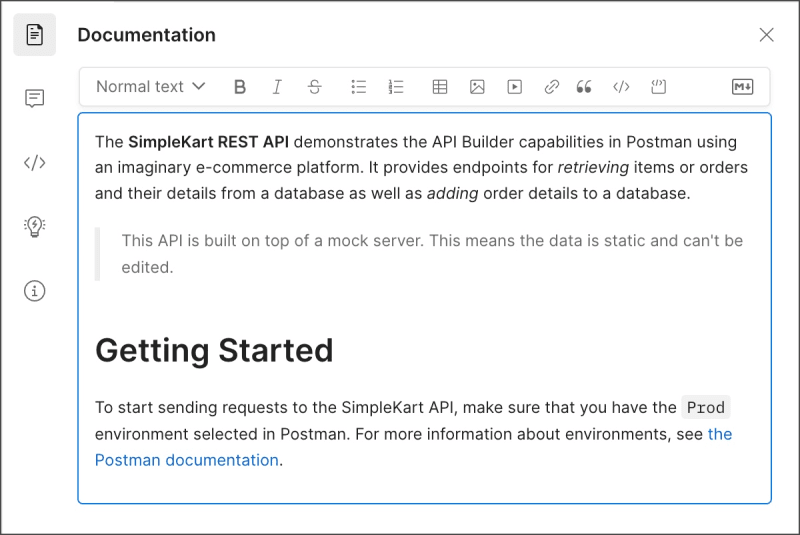The height and width of the screenshot is (535, 800).
Task: Apply strikethrough formatting
Action: pyautogui.click(x=315, y=87)
